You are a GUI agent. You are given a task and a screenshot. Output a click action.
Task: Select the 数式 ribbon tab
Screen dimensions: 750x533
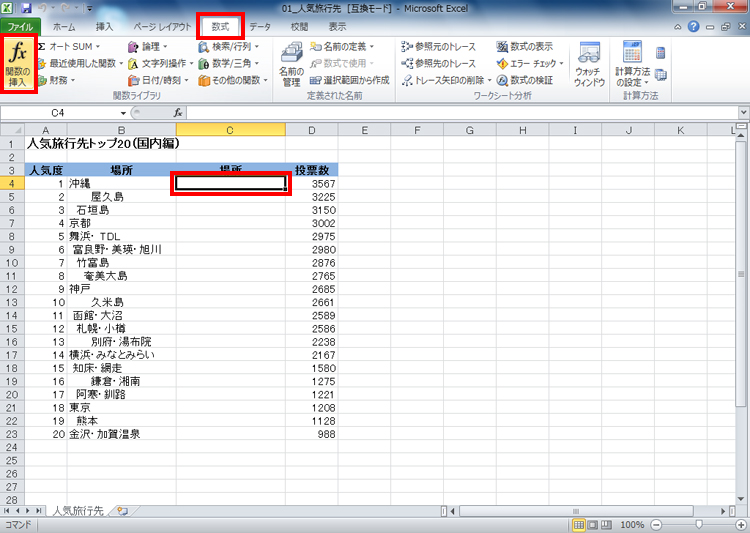coord(220,27)
